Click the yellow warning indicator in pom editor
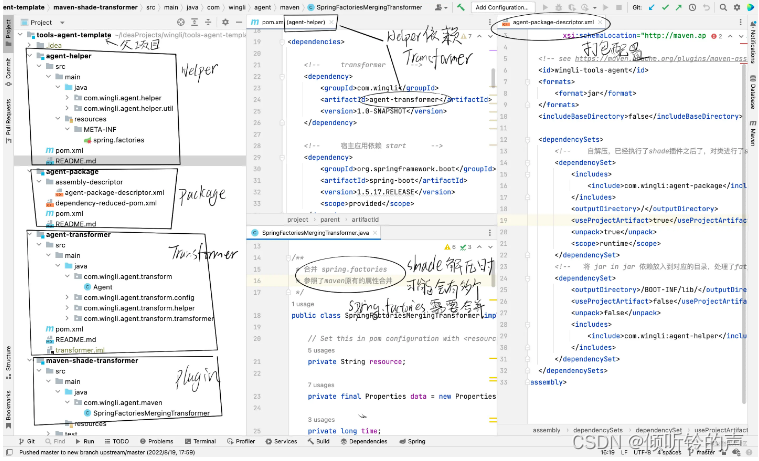The height and width of the screenshot is (461, 759). [x=466, y=36]
